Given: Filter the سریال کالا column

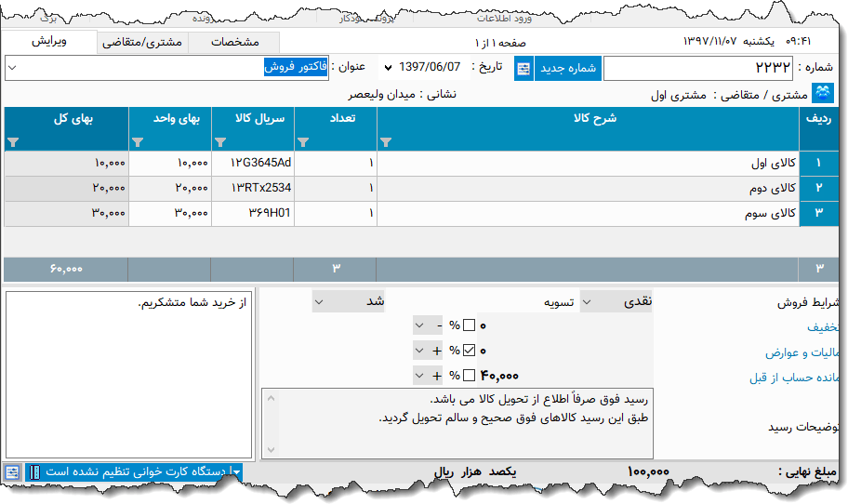Looking at the screenshot, I should 220,142.
